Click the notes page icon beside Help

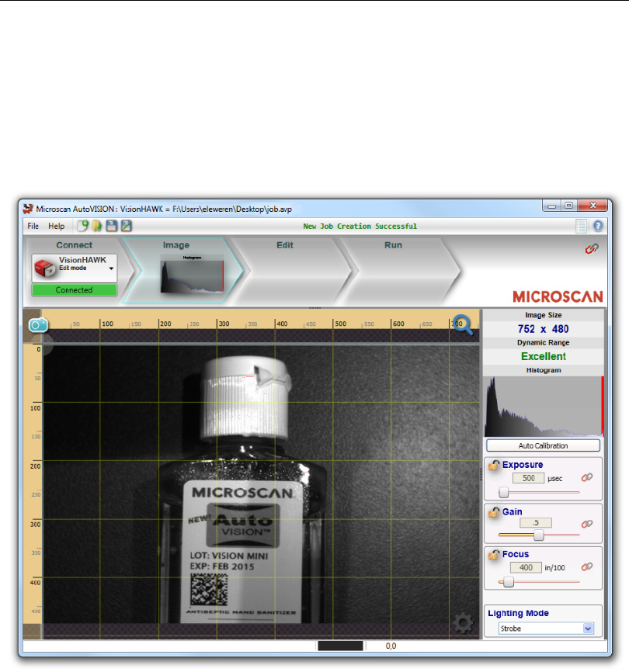pyautogui.click(x=581, y=226)
